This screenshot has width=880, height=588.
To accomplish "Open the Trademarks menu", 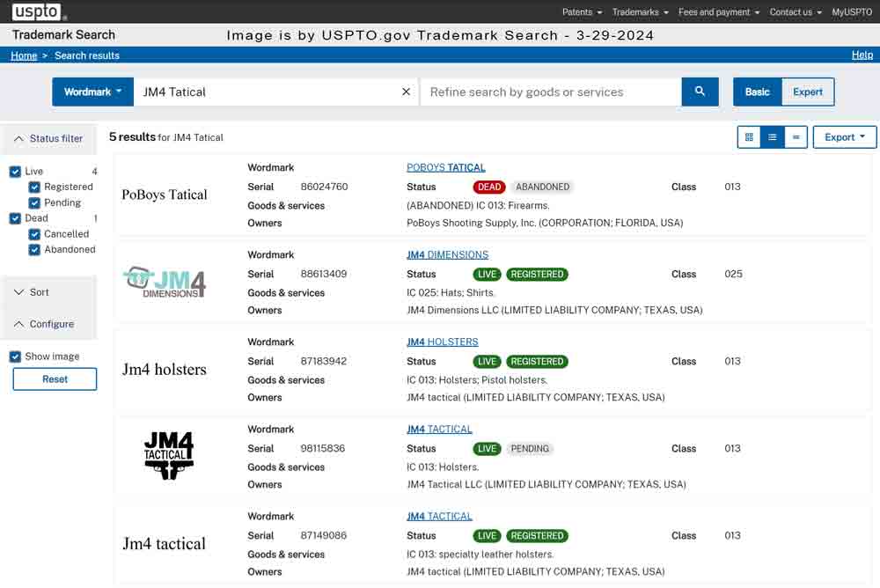I will click(x=639, y=12).
